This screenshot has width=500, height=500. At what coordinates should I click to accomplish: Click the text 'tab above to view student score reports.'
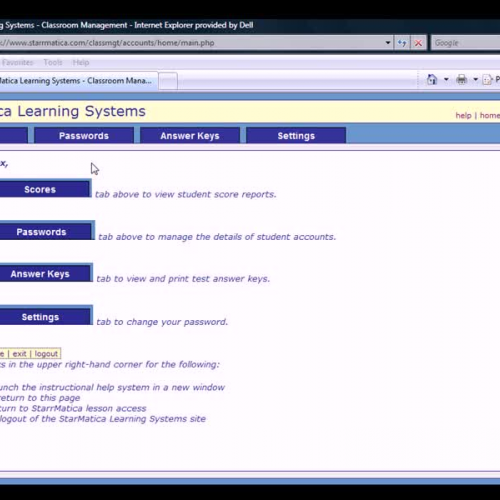[x=186, y=194]
